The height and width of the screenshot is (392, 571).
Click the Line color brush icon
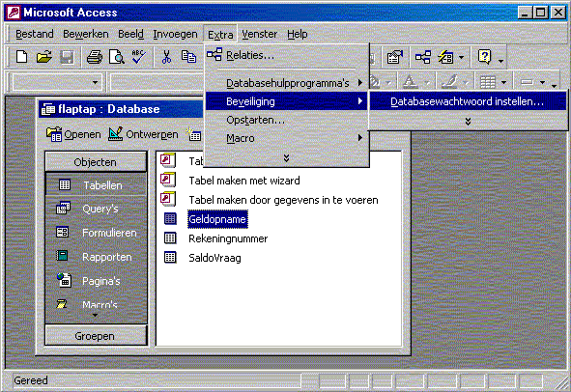click(x=449, y=82)
